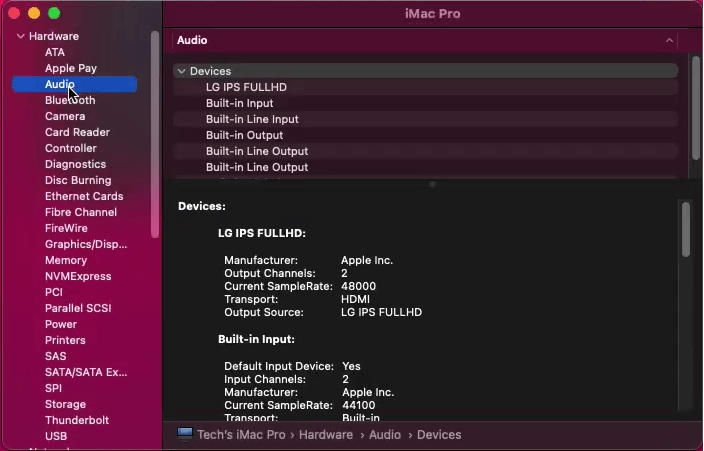Screen dimensions: 704x451
Task: Select Built-in Line Input device row
Action: 425,119
